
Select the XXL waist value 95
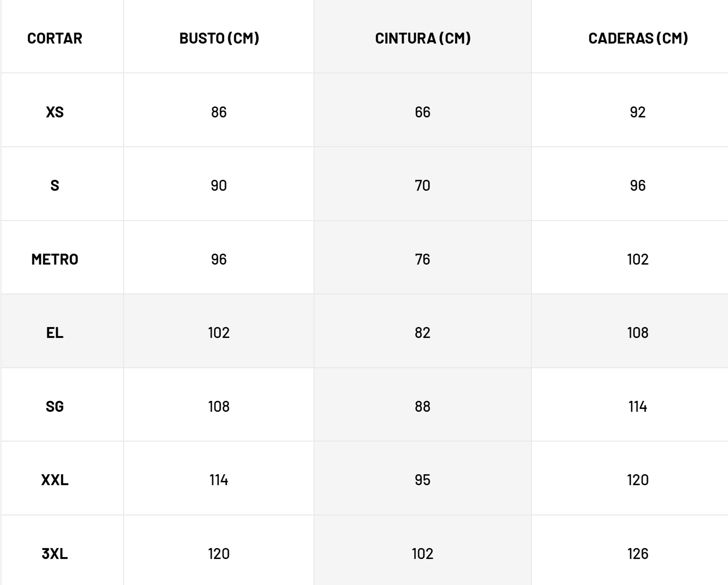422,480
